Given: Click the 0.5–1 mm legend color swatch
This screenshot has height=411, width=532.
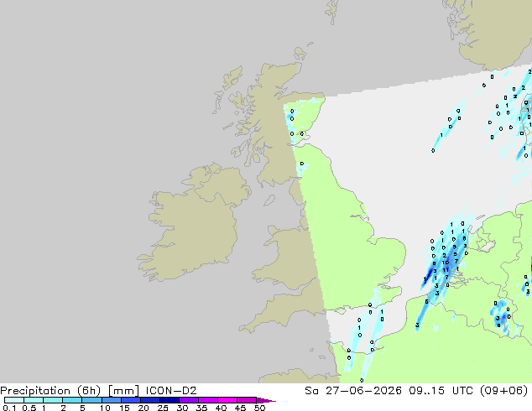Looking at the screenshot, I should point(34,400).
